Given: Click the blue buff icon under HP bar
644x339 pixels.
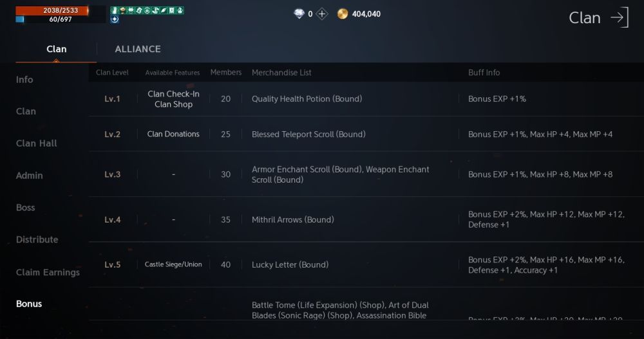Looking at the screenshot, I should (x=115, y=19).
